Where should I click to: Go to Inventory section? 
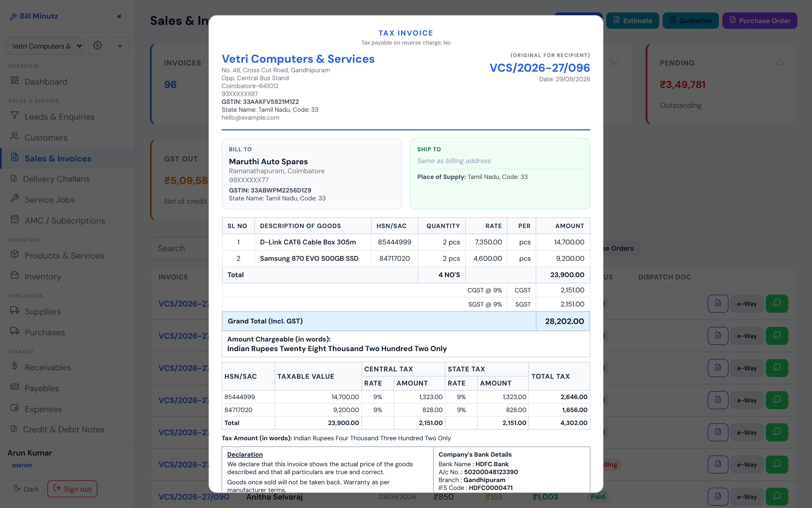[x=67, y=276]
